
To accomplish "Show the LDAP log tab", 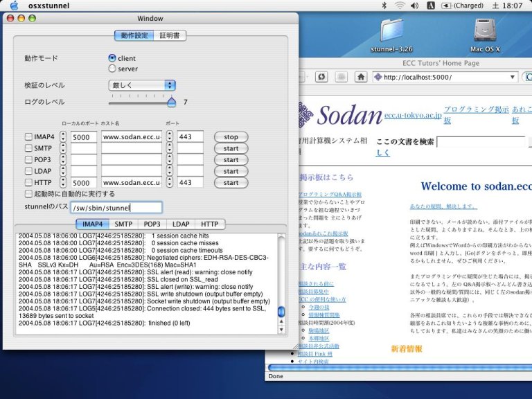I will click(181, 224).
